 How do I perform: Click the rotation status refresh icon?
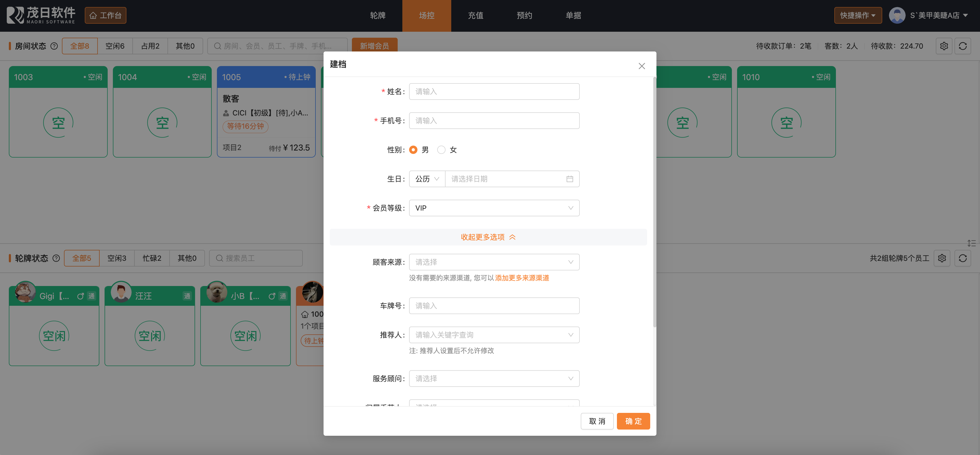click(x=963, y=258)
